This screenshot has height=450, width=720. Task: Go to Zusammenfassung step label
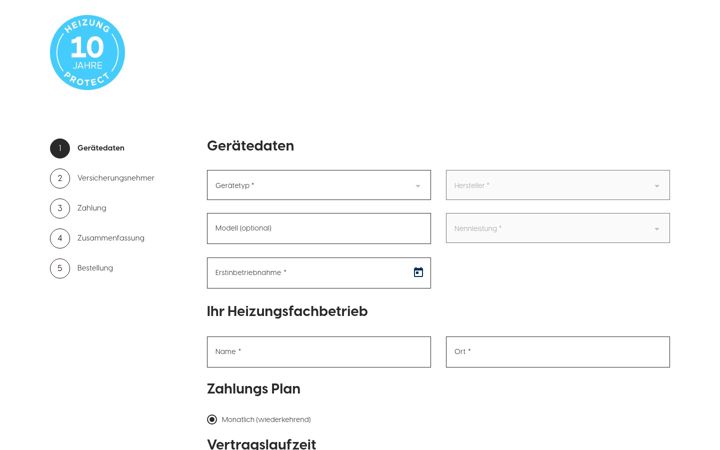pos(111,238)
